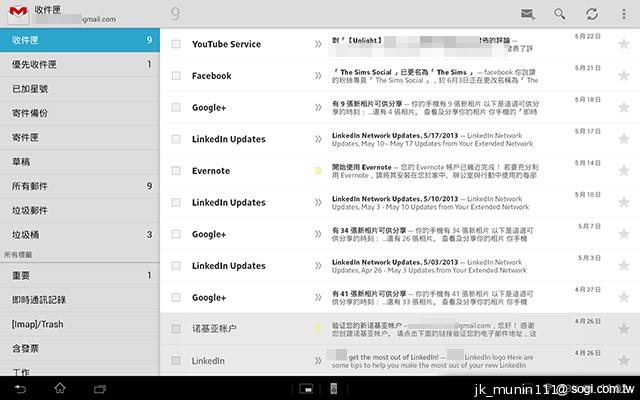The image size is (640, 400).
Task: Tap the remote control icon in navigation bar
Action: (x=333, y=389)
